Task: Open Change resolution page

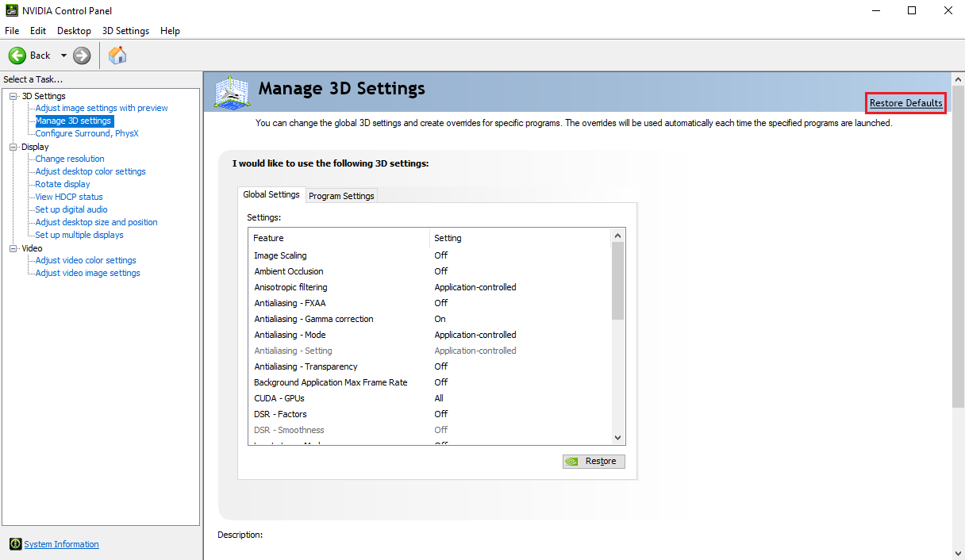Action: [70, 159]
